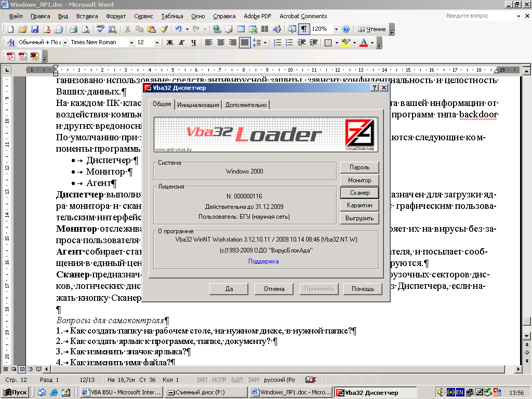Launch the Сканер button
The height and width of the screenshot is (399, 532).
pos(360,193)
